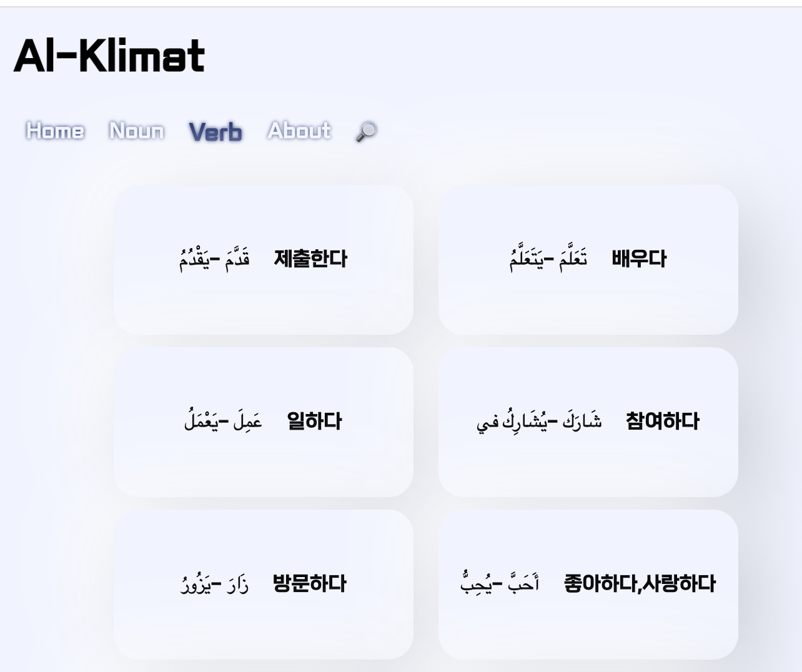Click the Korean word 배우다
Image resolution: width=802 pixels, height=672 pixels.
pyautogui.click(x=639, y=259)
